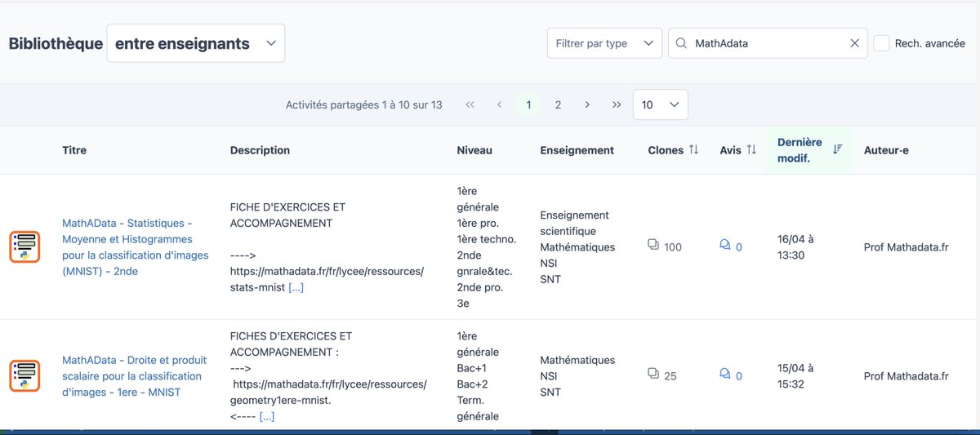This screenshot has height=435, width=980.
Task: Click 'Enseignement scientifique' in the first row
Action: click(575, 223)
